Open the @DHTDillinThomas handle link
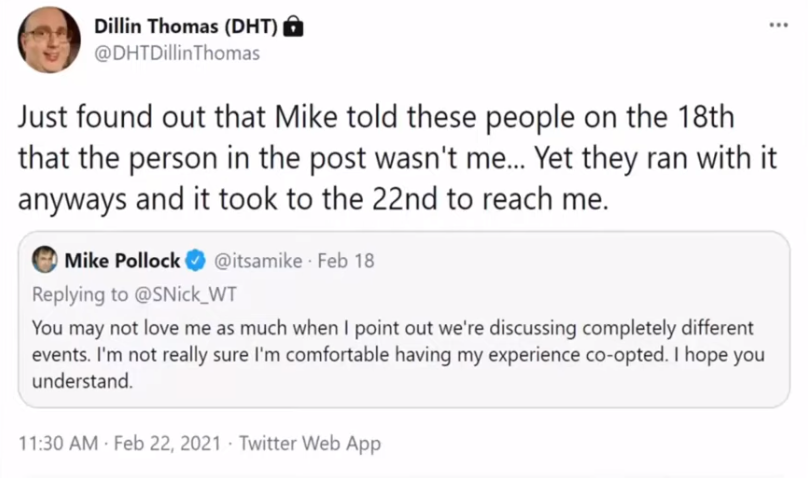Viewport: 808px width, 478px height. tap(177, 54)
